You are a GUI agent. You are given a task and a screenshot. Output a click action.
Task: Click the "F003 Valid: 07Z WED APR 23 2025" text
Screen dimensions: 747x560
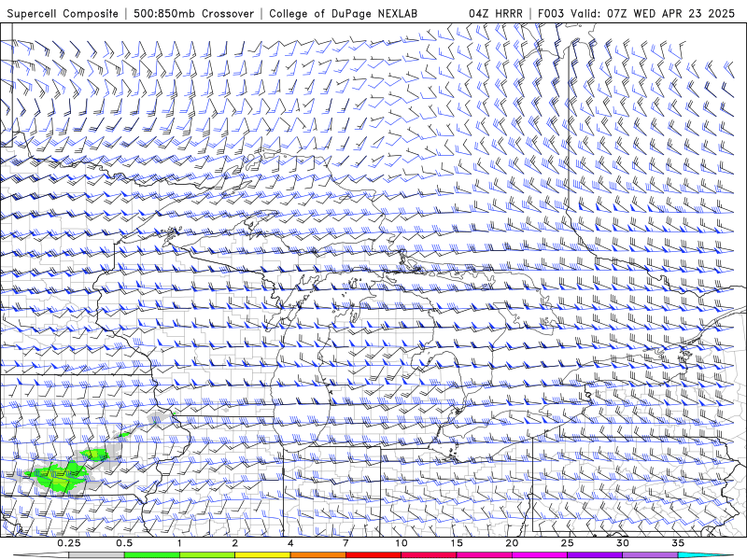pos(636,14)
